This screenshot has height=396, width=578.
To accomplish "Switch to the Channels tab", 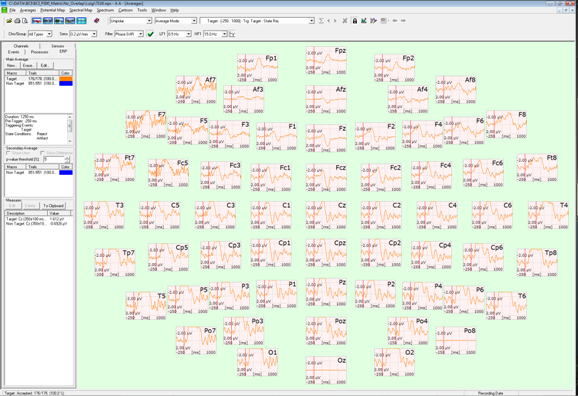I will click(21, 46).
